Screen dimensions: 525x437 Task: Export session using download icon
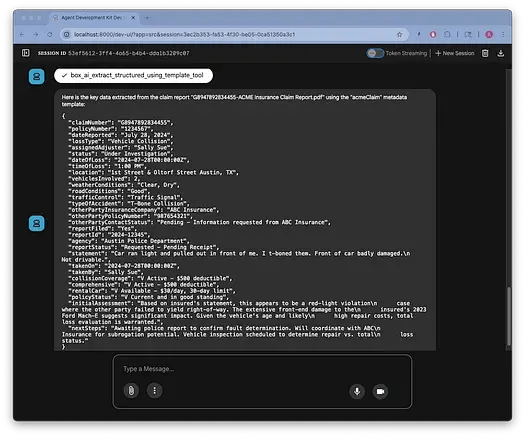tap(501, 53)
